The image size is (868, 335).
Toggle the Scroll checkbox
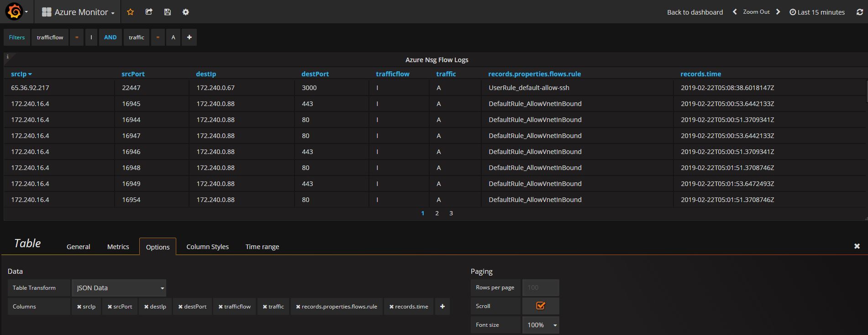(x=541, y=306)
